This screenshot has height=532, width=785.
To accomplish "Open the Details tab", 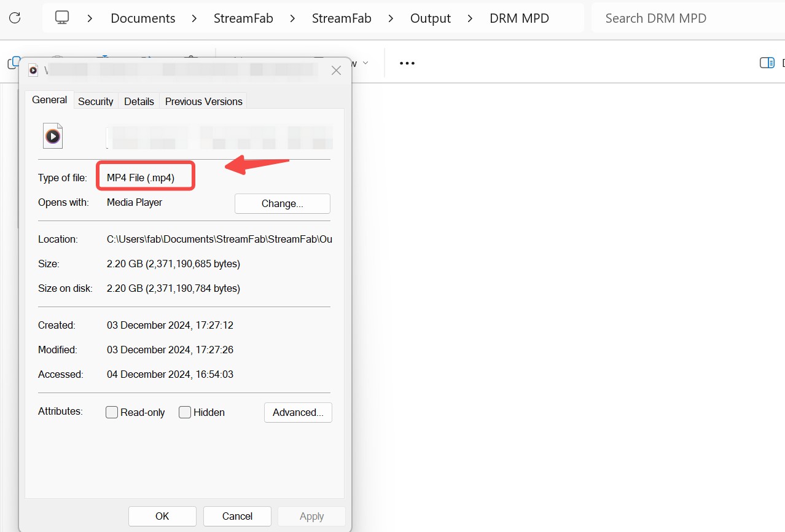I will [x=139, y=101].
